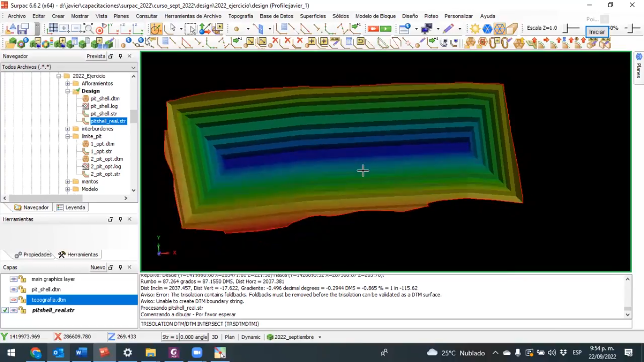644x362 pixels.
Task: Open the Superficies menu
Action: pyautogui.click(x=313, y=16)
